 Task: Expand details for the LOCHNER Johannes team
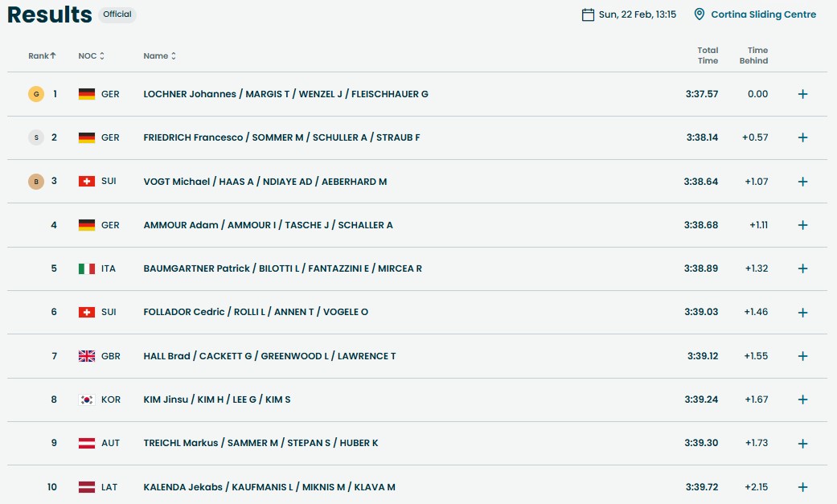802,94
